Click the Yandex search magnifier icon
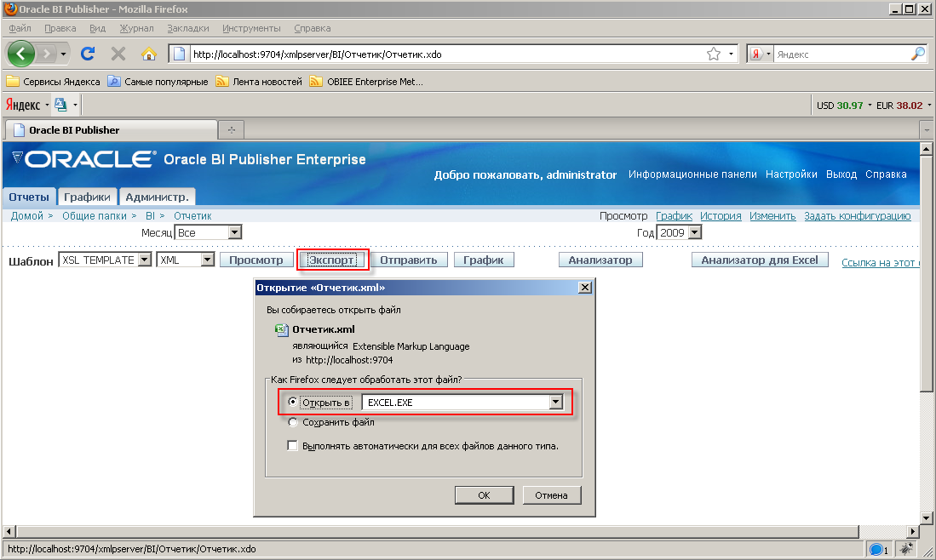936x560 pixels. (x=918, y=54)
